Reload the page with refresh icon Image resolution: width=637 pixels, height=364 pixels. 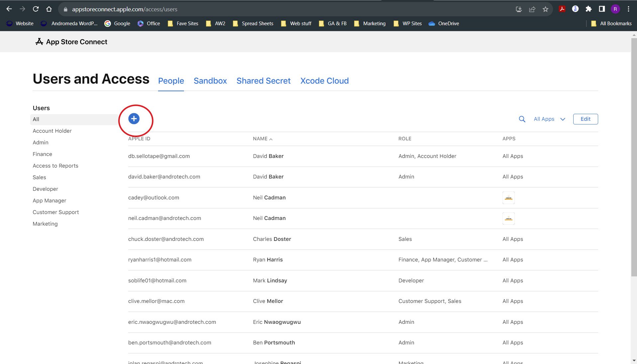tap(36, 9)
